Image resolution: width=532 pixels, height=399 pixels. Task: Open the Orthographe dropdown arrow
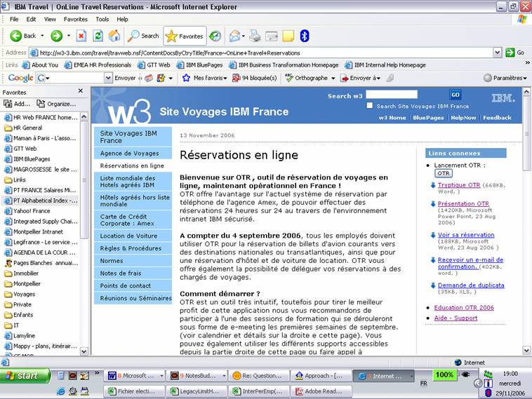coord(333,79)
